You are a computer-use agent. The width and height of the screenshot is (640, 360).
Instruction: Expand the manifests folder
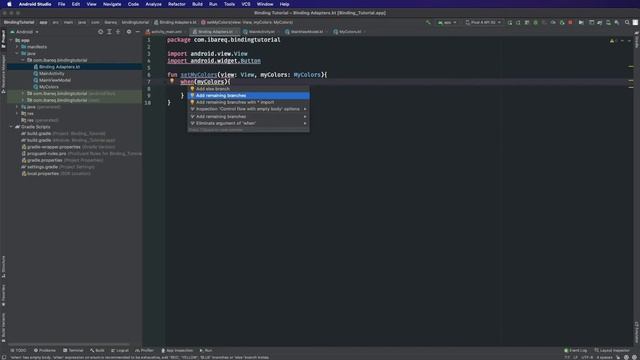[x=17, y=47]
